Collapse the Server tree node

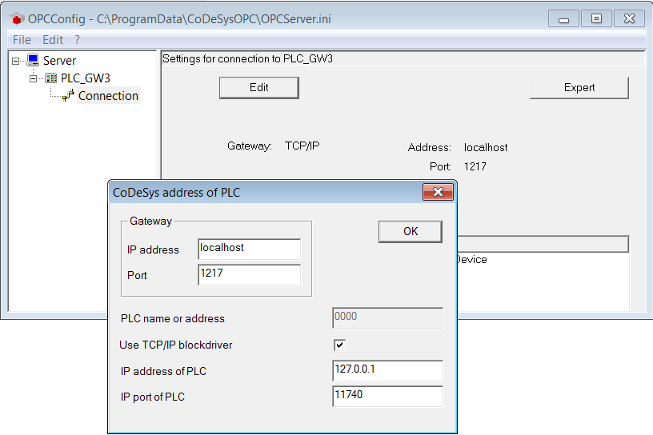coord(16,61)
